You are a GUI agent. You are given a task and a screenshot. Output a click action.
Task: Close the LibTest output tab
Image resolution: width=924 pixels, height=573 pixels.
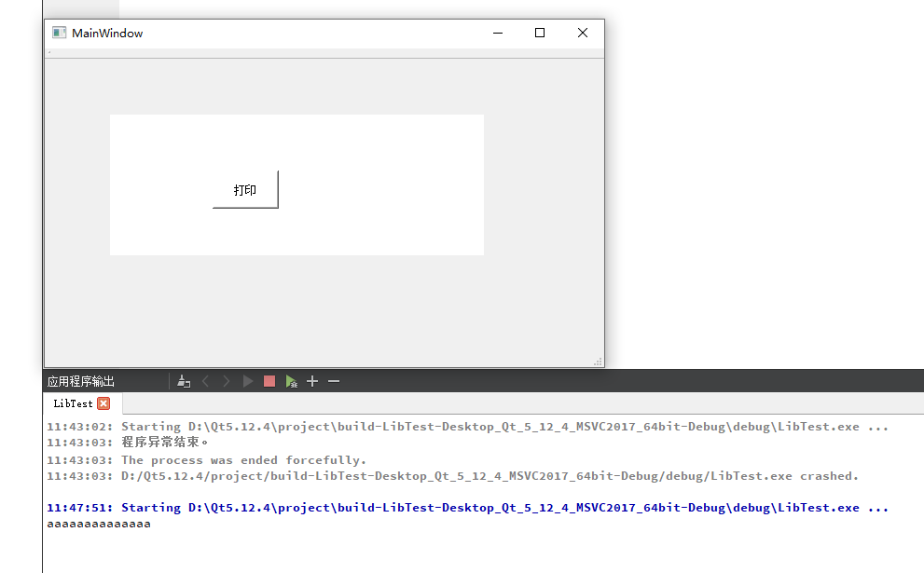pyautogui.click(x=103, y=403)
